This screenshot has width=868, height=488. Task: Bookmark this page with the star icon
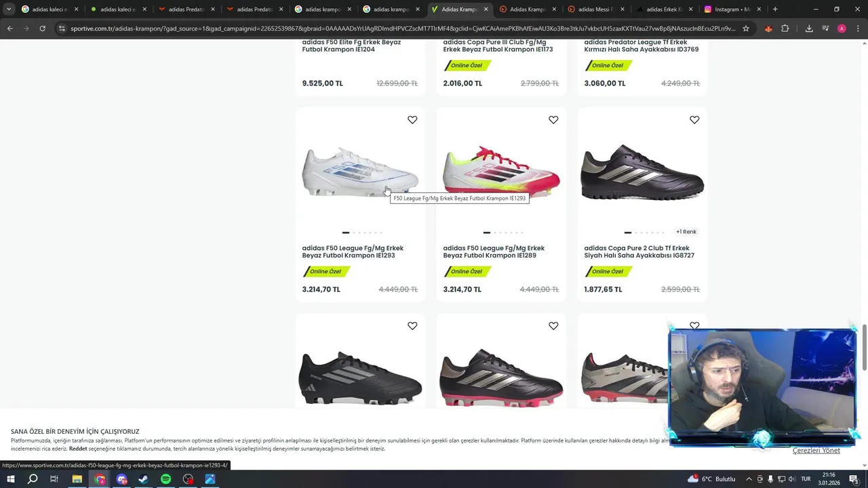pyautogui.click(x=746, y=28)
